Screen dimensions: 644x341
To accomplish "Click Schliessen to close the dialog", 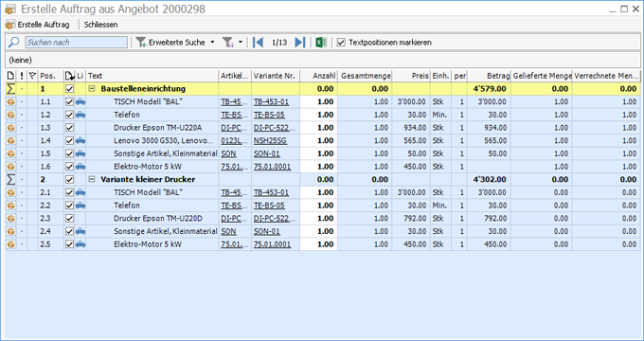I will pos(100,25).
